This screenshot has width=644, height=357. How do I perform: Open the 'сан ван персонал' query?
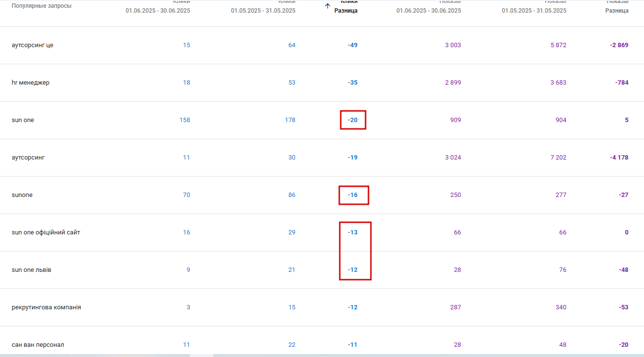click(x=38, y=345)
